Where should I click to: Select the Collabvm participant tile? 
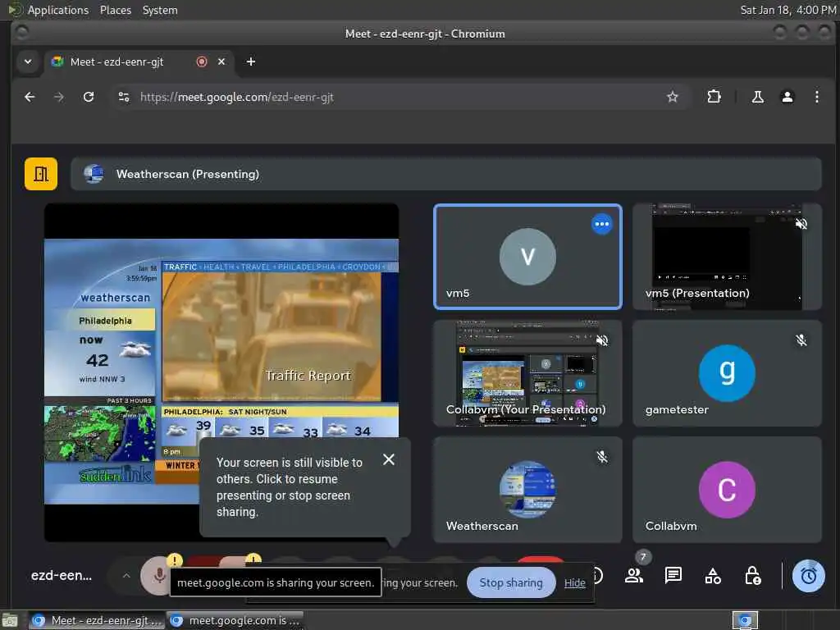coord(727,490)
